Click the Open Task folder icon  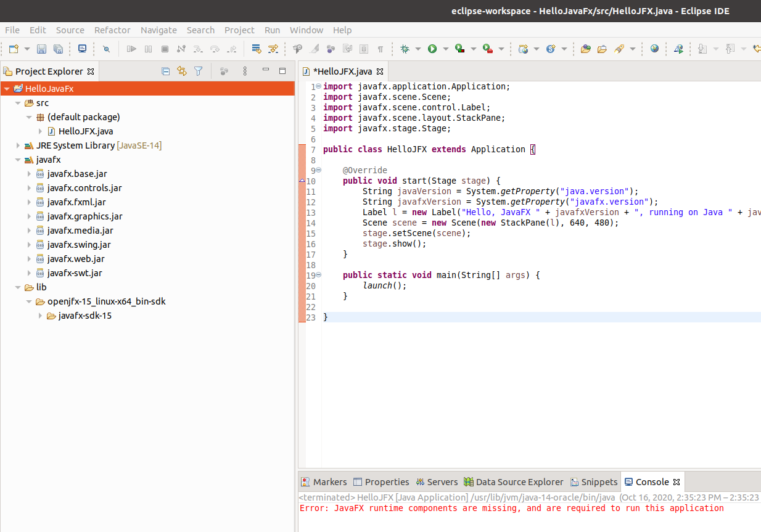(x=602, y=49)
